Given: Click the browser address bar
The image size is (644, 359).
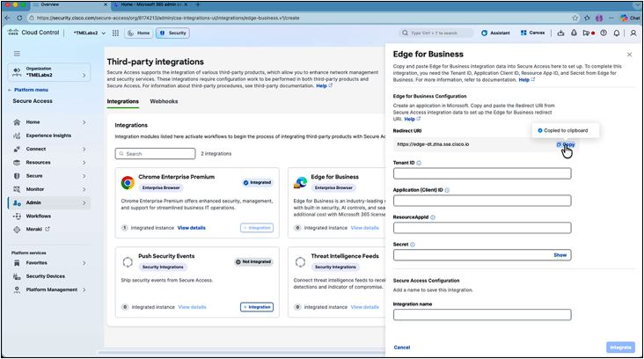Looking at the screenshot, I should point(298,18).
